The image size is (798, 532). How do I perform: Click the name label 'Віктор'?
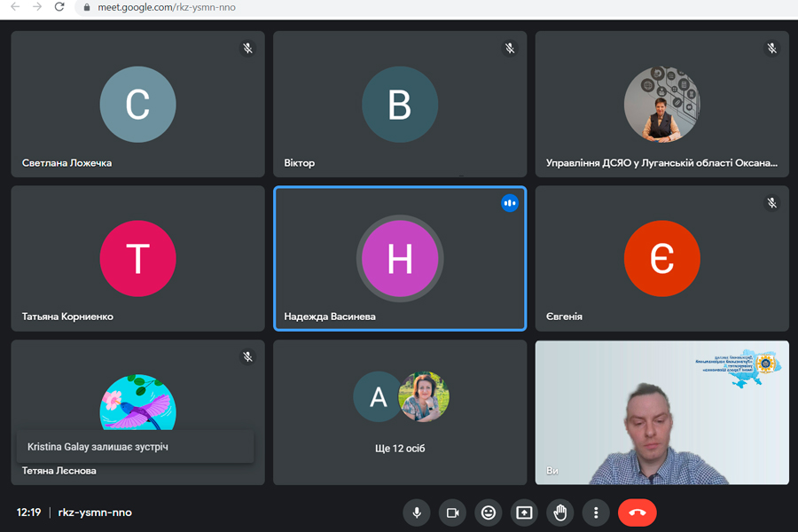(x=300, y=163)
